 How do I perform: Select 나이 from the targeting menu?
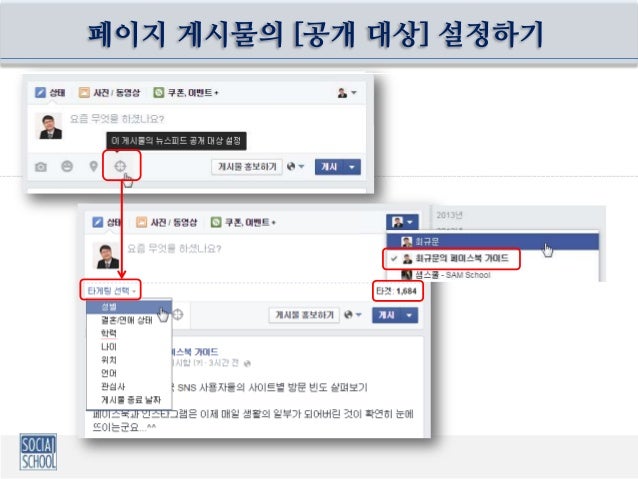click(x=109, y=347)
